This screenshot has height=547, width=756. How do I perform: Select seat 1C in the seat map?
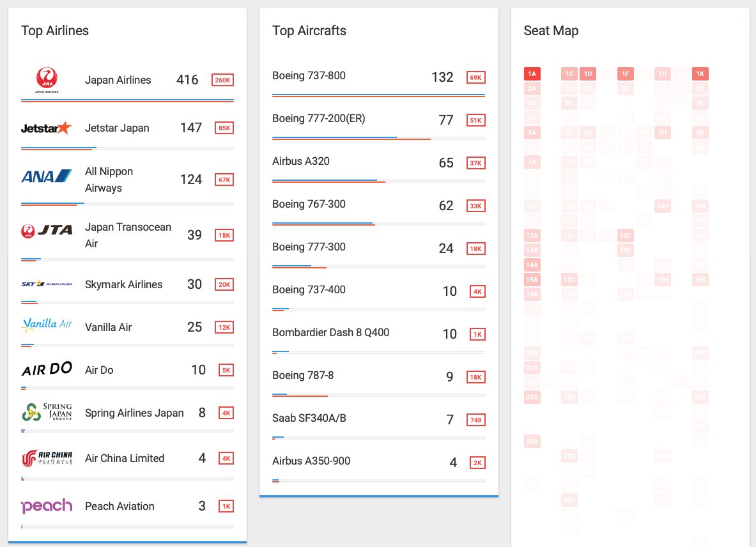pos(569,73)
